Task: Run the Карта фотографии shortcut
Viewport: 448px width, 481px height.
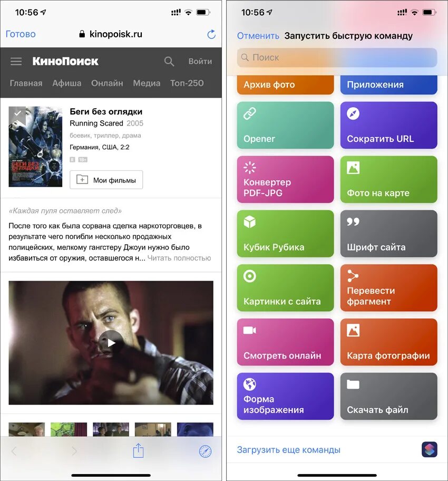Action: click(388, 342)
